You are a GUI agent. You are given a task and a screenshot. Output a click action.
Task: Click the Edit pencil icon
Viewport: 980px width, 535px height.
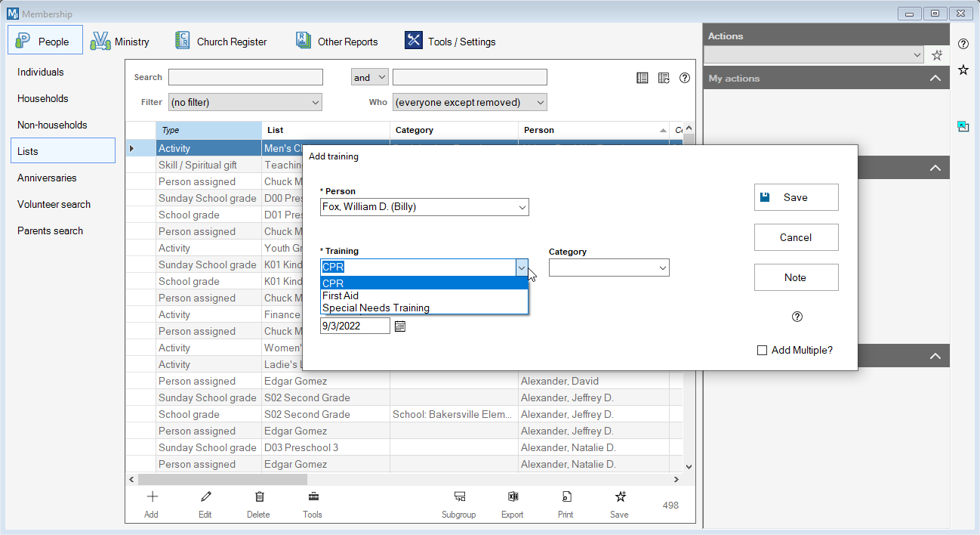(x=205, y=497)
